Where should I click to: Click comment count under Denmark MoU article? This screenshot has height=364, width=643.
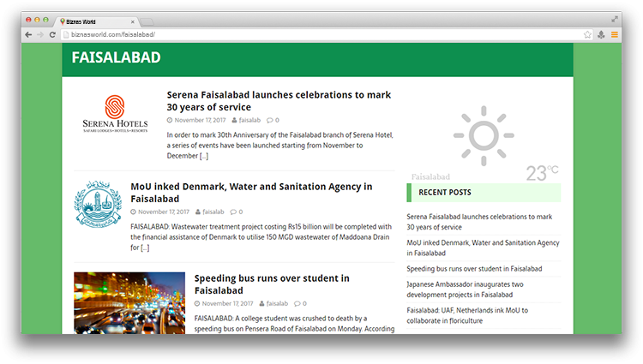[240, 212]
